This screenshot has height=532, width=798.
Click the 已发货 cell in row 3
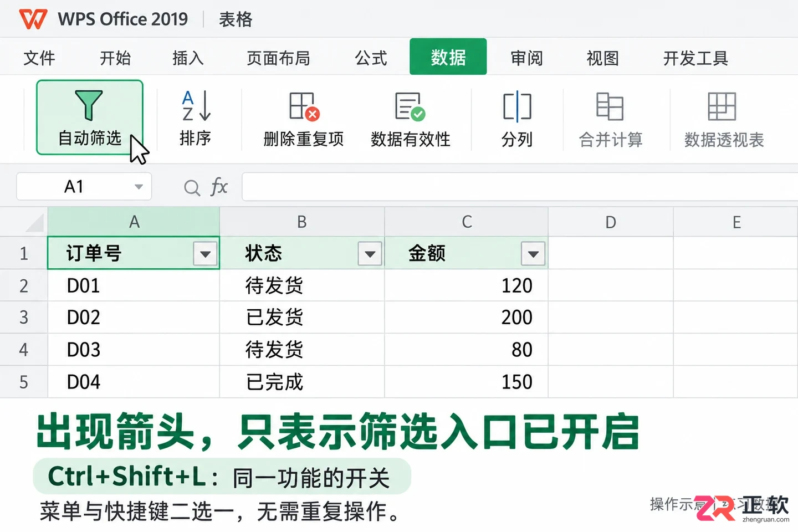[x=302, y=318]
